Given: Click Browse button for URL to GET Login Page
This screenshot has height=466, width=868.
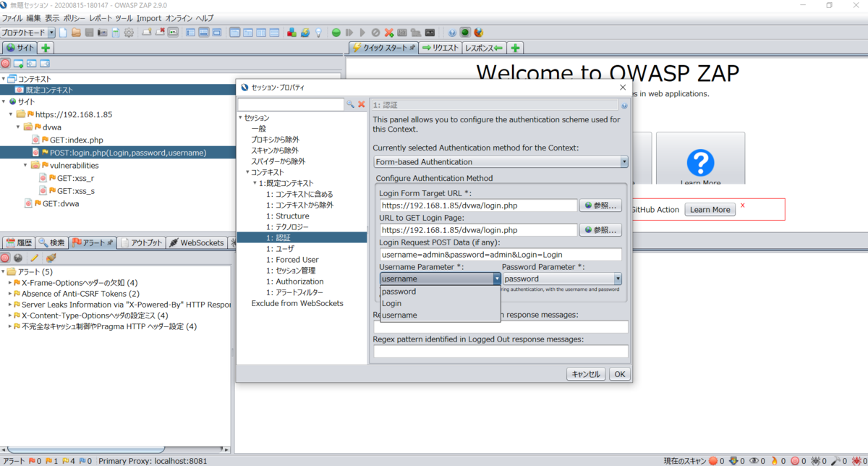Looking at the screenshot, I should [x=600, y=229].
